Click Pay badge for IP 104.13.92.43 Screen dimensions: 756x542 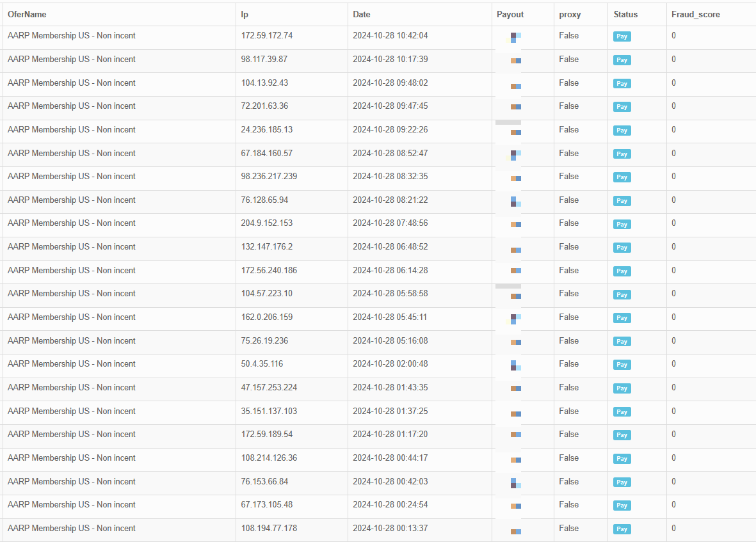622,83
